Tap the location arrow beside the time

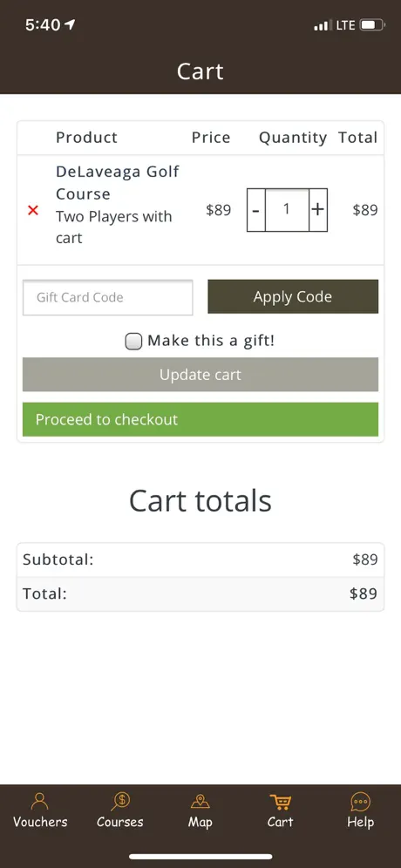(70, 24)
